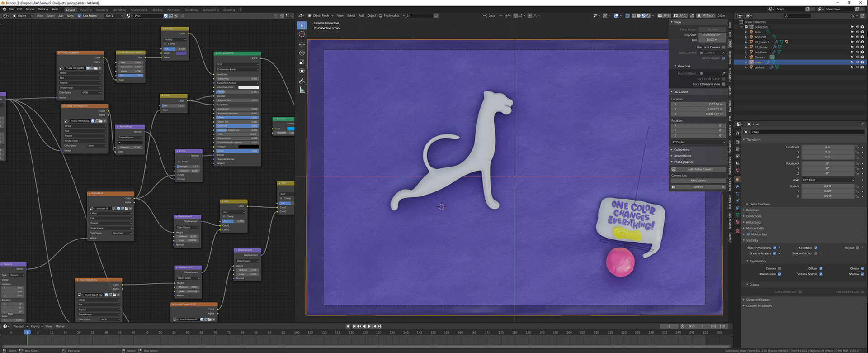Image resolution: width=868 pixels, height=353 pixels.
Task: Enable Camera ray visibility checkbox
Action: [779, 268]
